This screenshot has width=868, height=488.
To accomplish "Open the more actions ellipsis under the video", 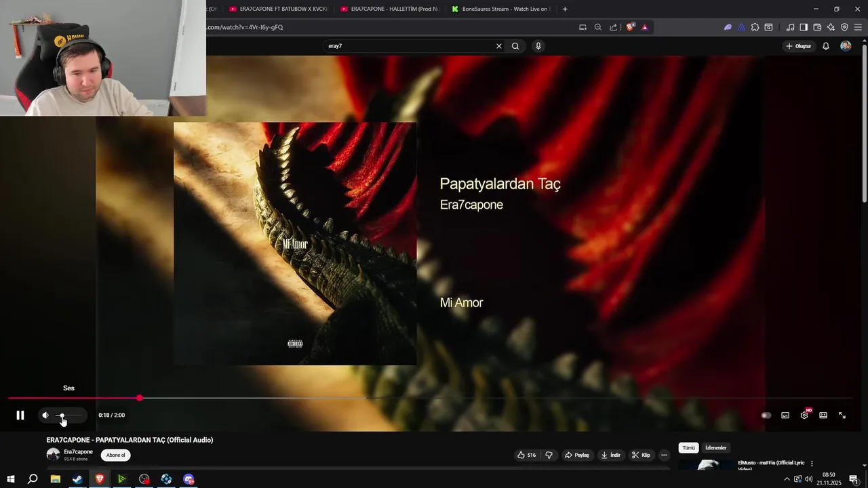I will tap(665, 455).
